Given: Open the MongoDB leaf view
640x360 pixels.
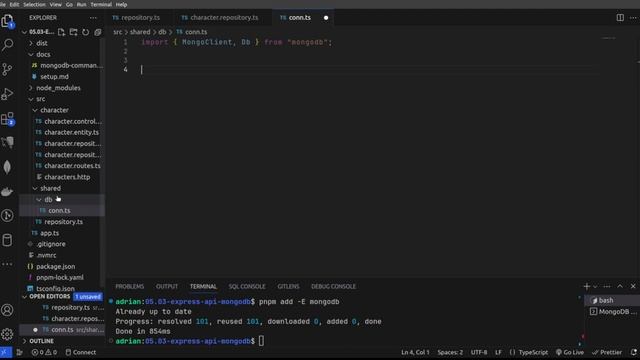Looking at the screenshot, I should tap(7, 167).
